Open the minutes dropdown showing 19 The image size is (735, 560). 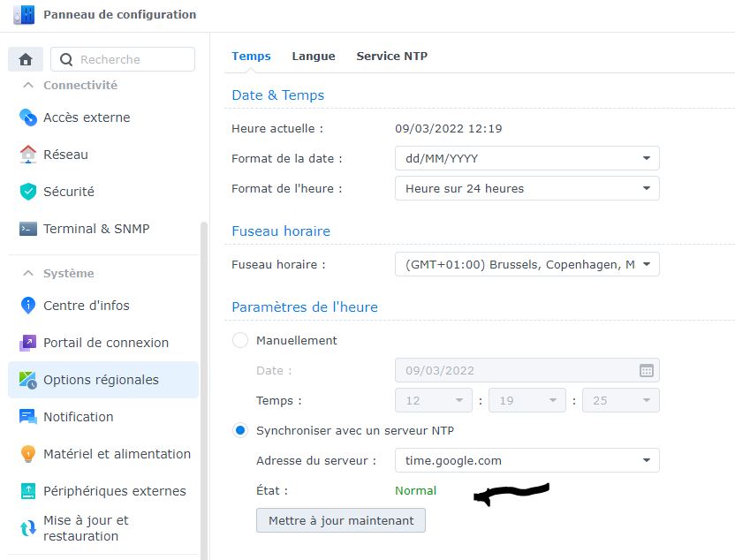click(x=527, y=400)
